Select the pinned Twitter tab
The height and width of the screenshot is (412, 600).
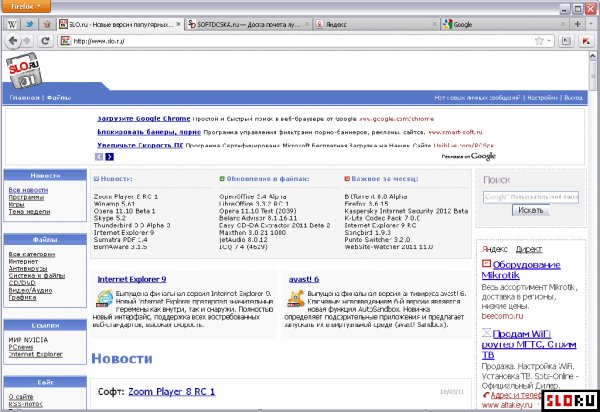click(x=29, y=24)
